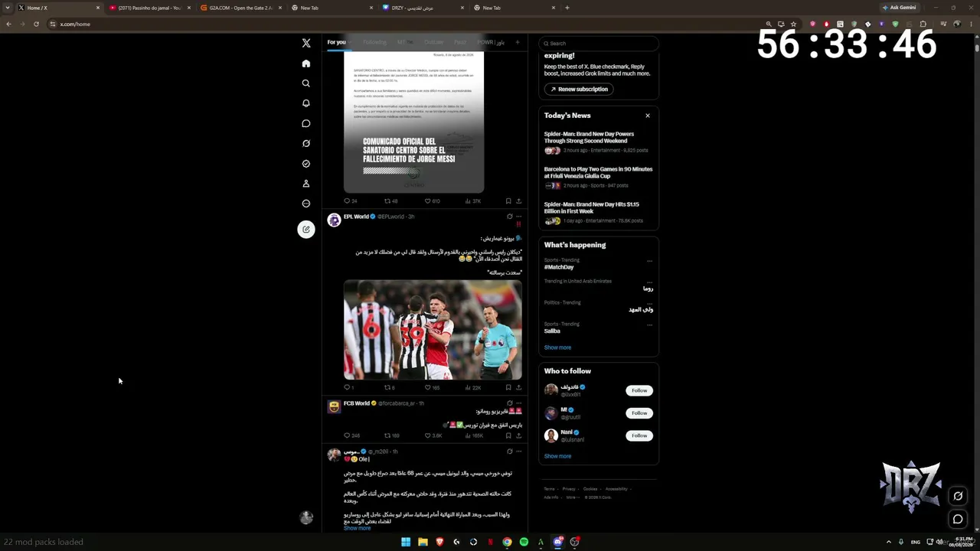The height and width of the screenshot is (551, 980).
Task: Click Renew subscription button
Action: pos(578,89)
